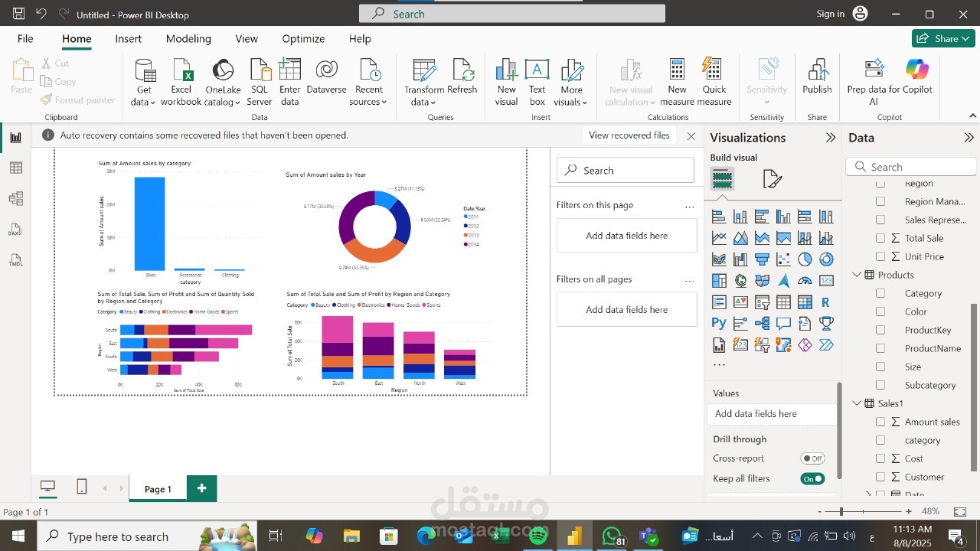Choose the Clustered column chart visual
980x551 pixels.
(x=783, y=217)
